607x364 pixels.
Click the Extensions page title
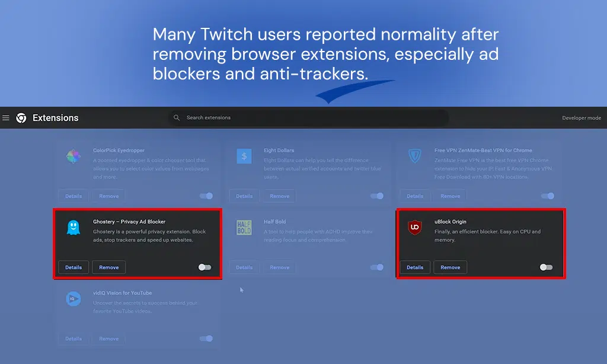coord(55,118)
